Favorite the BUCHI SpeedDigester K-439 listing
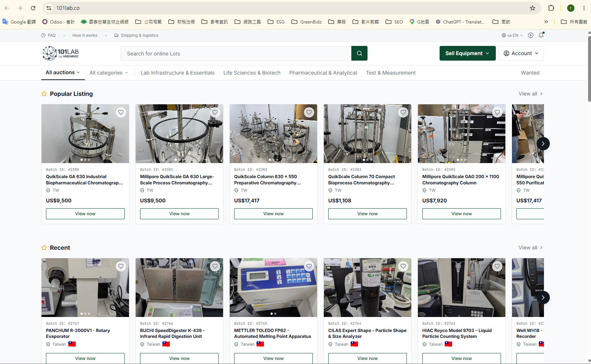This screenshot has width=591, height=364. click(x=215, y=266)
